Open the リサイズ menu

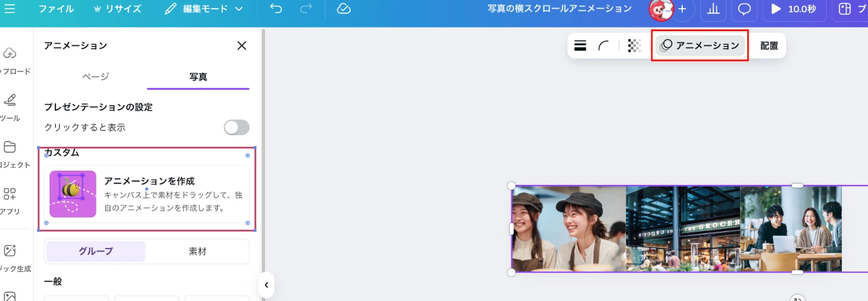pyautogui.click(x=118, y=9)
